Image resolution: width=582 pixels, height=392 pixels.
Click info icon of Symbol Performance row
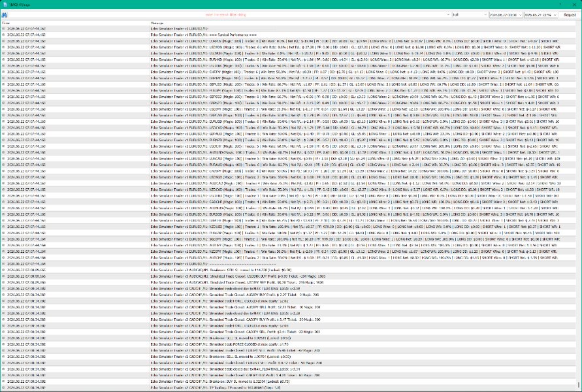4,35
